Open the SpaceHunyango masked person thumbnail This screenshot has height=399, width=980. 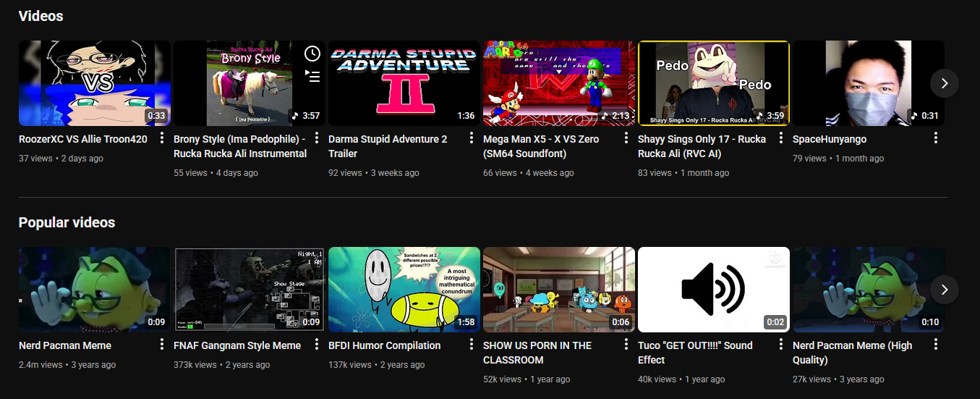pyautogui.click(x=869, y=83)
